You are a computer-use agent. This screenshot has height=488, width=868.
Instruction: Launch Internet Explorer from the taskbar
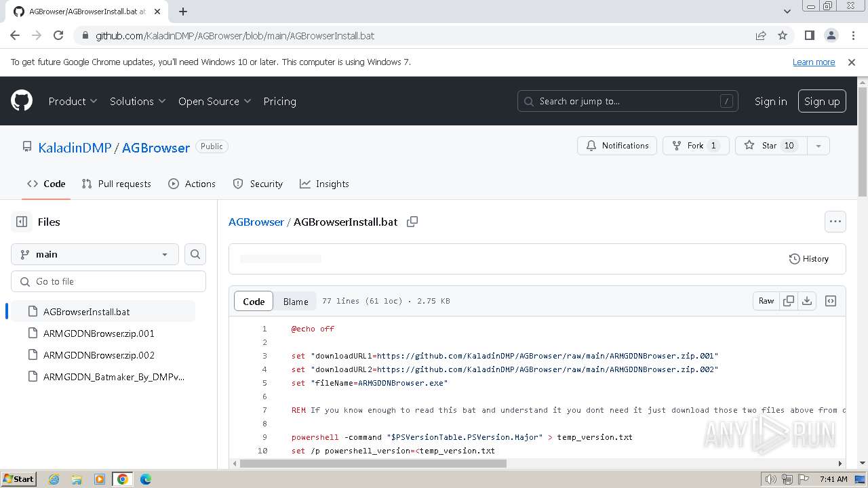click(54, 479)
